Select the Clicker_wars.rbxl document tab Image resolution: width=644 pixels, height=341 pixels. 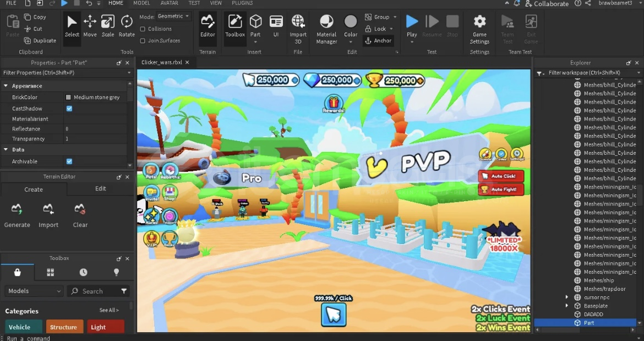point(162,62)
